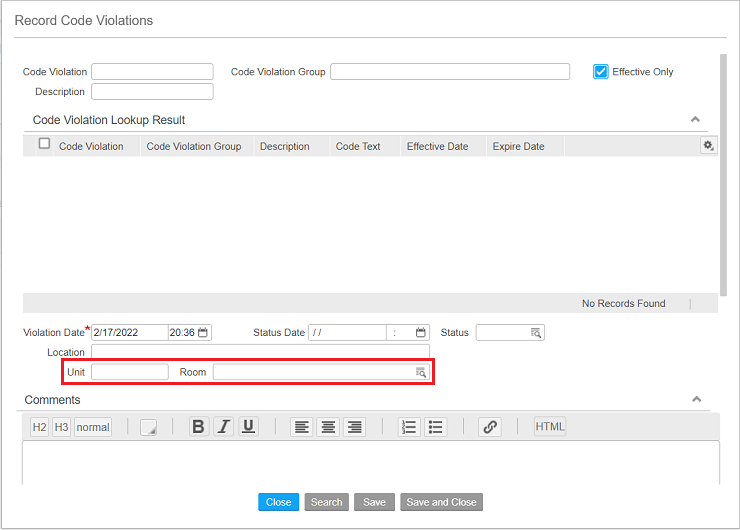This screenshot has width=740, height=530.
Task: Insert a hyperlink using the link icon
Action: [490, 427]
